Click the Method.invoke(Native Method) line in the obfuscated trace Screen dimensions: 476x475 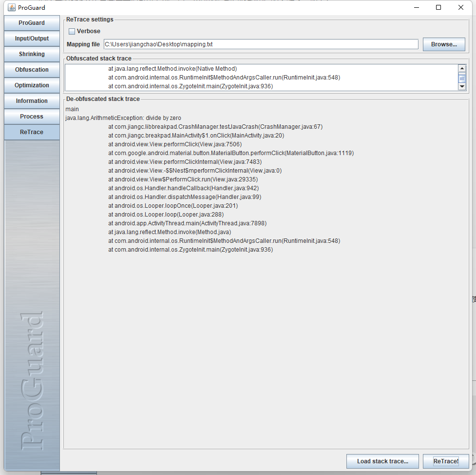click(x=172, y=69)
